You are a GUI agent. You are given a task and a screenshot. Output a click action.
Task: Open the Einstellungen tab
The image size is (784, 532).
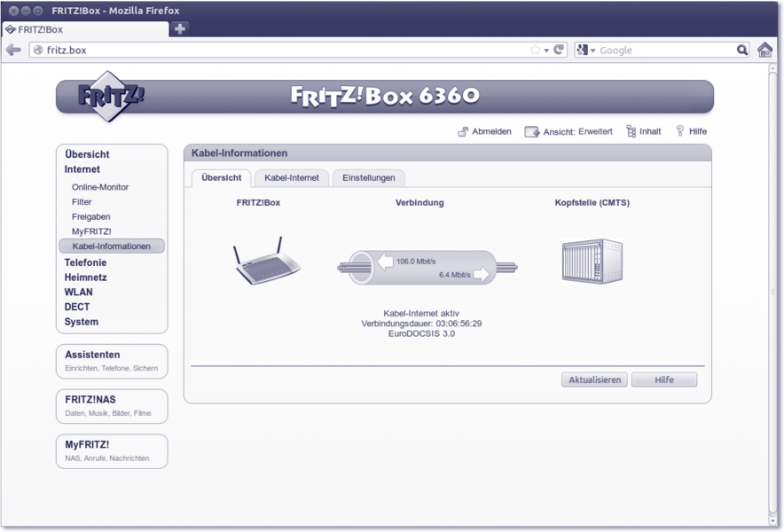369,177
